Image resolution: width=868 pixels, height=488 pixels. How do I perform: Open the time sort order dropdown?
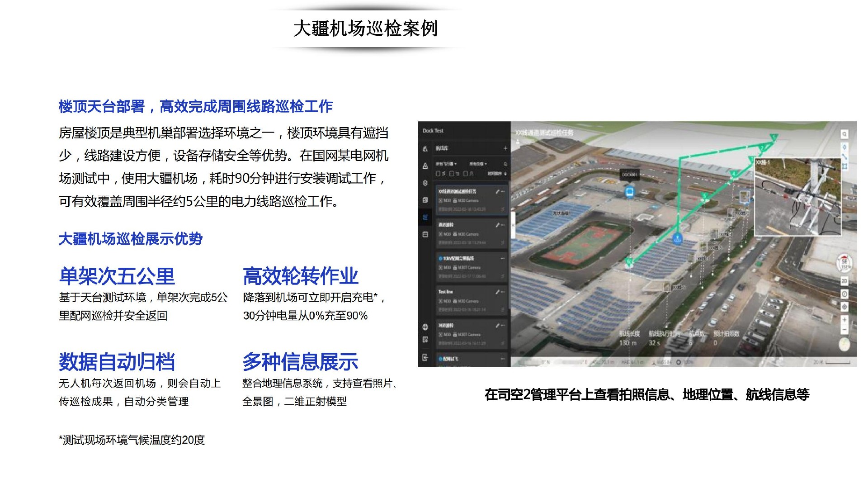tap(497, 174)
